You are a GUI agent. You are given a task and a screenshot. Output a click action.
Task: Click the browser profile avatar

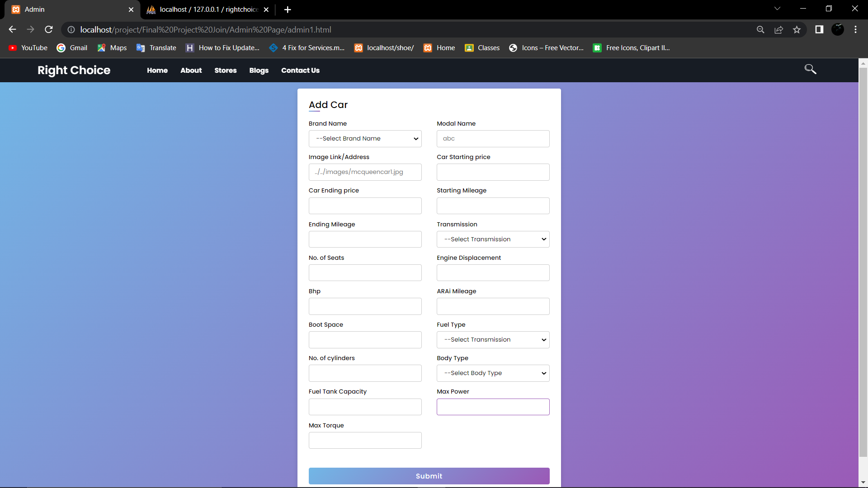tap(838, 29)
